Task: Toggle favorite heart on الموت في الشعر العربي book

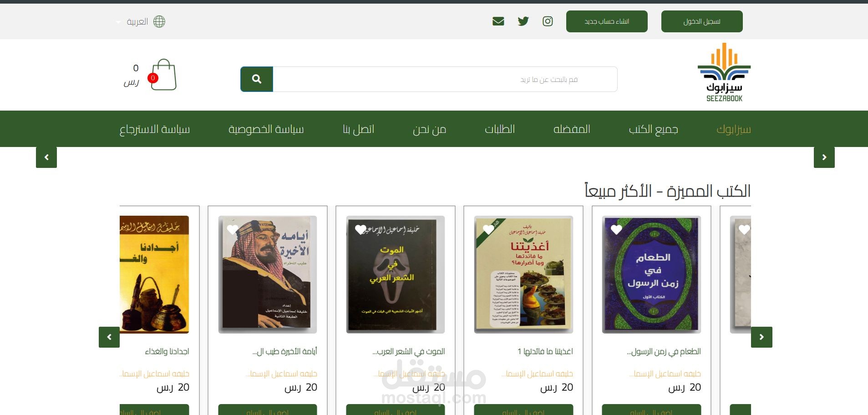Action: [360, 230]
